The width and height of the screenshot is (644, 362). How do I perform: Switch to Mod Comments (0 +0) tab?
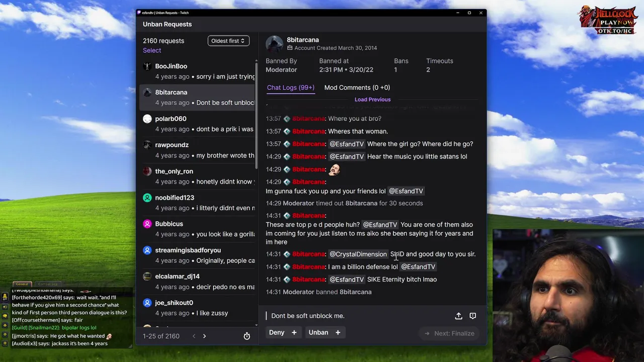(x=357, y=87)
